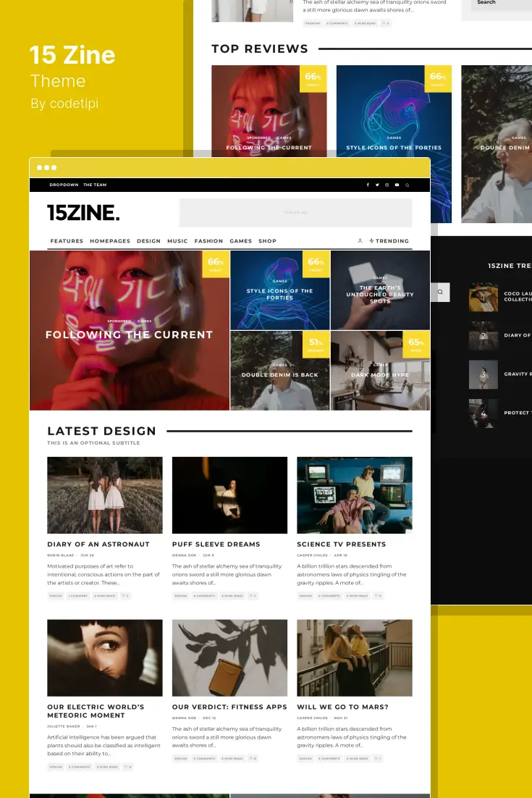This screenshot has width=532, height=798.
Task: Click the Fitness Apps thumbnail image
Action: pos(230,658)
